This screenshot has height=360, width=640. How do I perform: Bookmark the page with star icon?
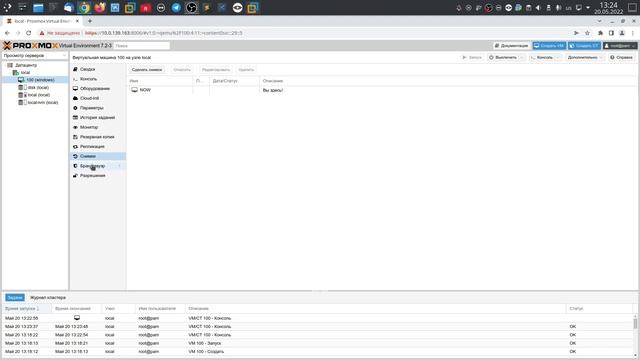[x=587, y=33]
